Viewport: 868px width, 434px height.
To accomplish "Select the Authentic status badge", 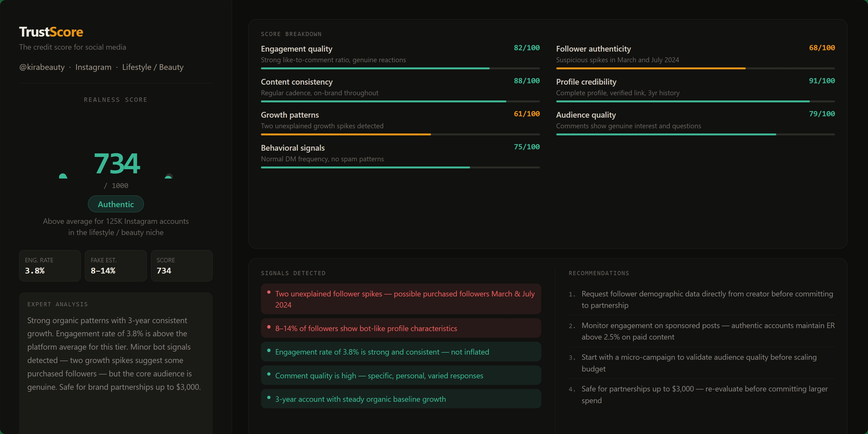I will point(115,204).
